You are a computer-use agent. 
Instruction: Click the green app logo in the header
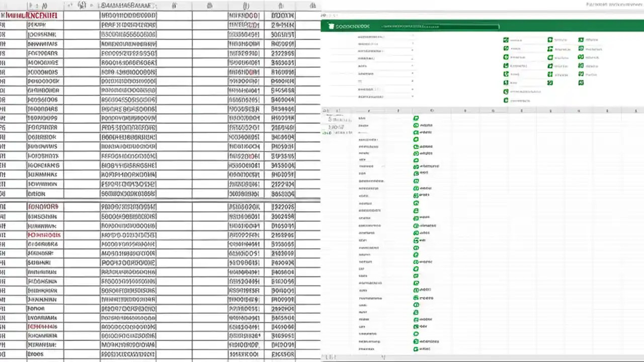click(331, 26)
